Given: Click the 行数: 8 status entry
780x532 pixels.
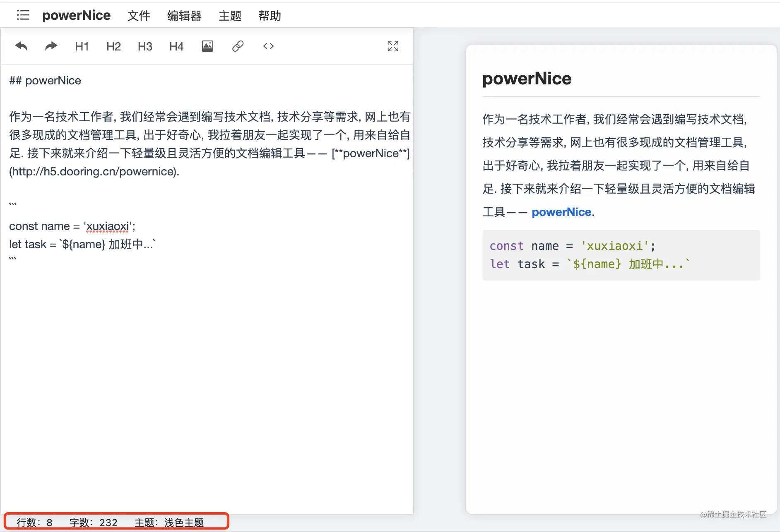Looking at the screenshot, I should (34, 522).
